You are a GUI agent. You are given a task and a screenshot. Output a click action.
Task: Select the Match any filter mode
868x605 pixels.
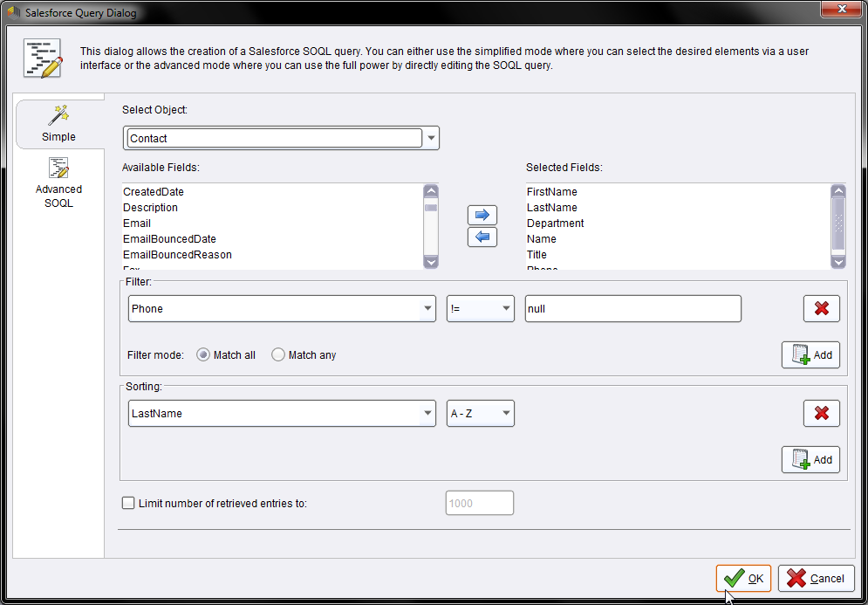click(278, 355)
